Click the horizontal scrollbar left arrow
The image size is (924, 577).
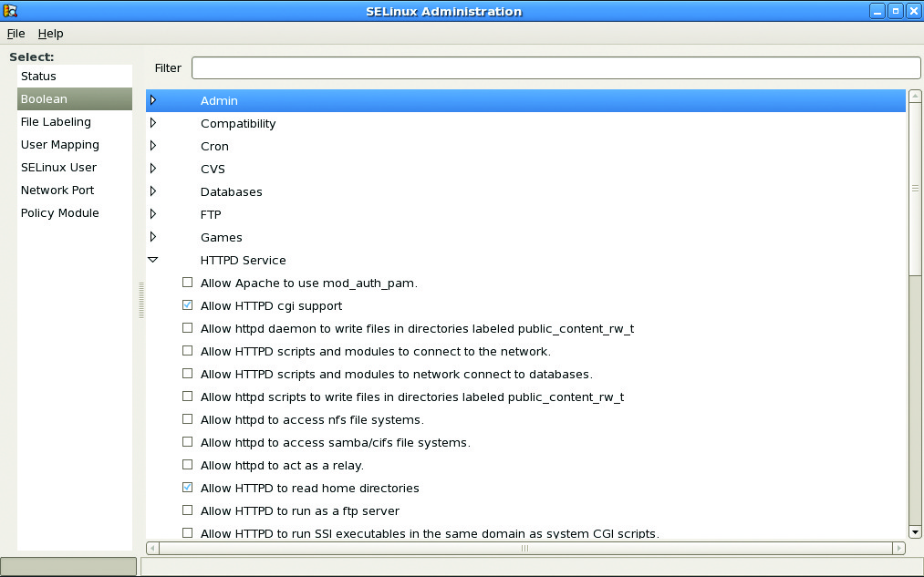point(153,548)
